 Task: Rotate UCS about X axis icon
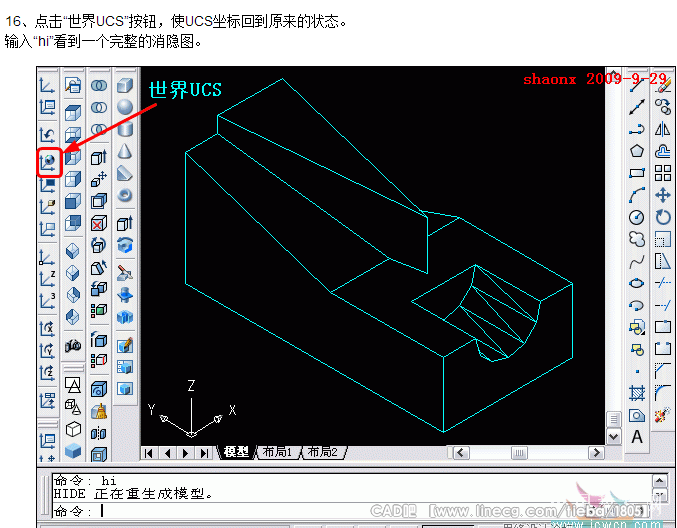pos(47,329)
